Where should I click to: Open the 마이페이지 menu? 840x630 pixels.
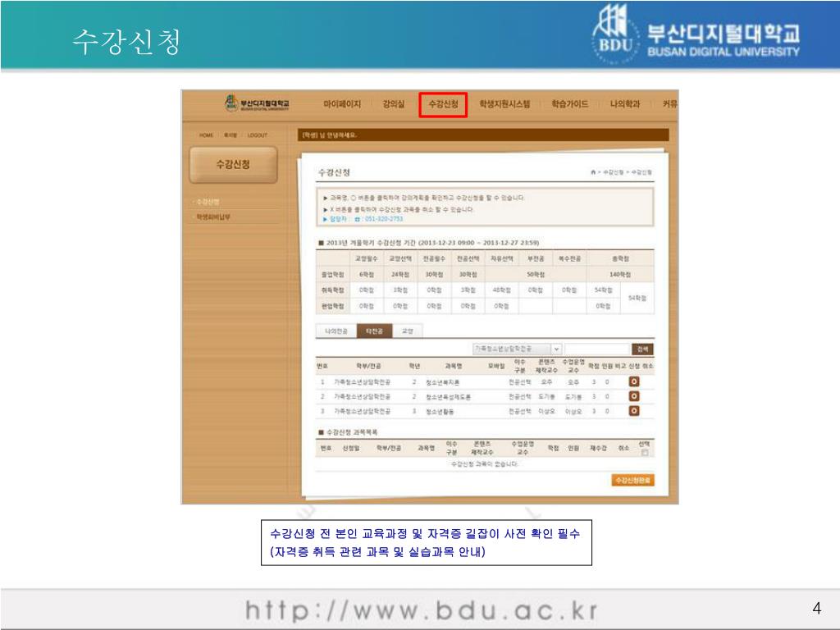[x=342, y=104]
